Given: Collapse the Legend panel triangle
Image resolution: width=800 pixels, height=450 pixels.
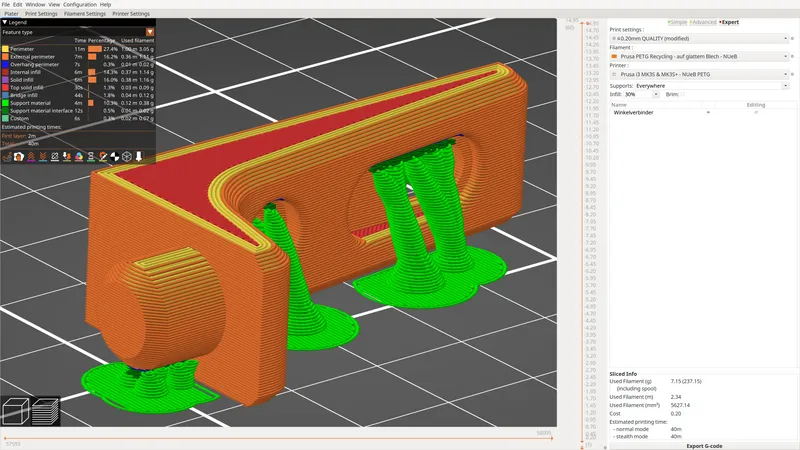Looking at the screenshot, I should [x=5, y=21].
